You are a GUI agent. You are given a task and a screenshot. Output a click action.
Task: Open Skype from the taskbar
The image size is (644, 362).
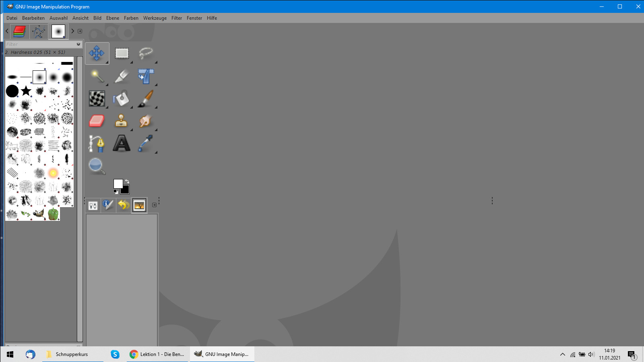tap(115, 354)
